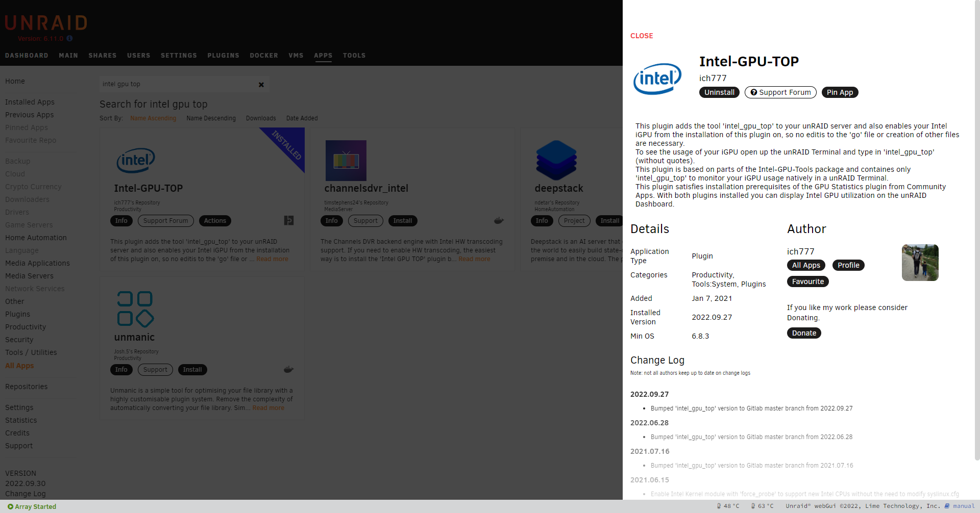Image resolution: width=980 pixels, height=513 pixels.
Task: Click the 48 °C temperature indicator
Action: 728,506
